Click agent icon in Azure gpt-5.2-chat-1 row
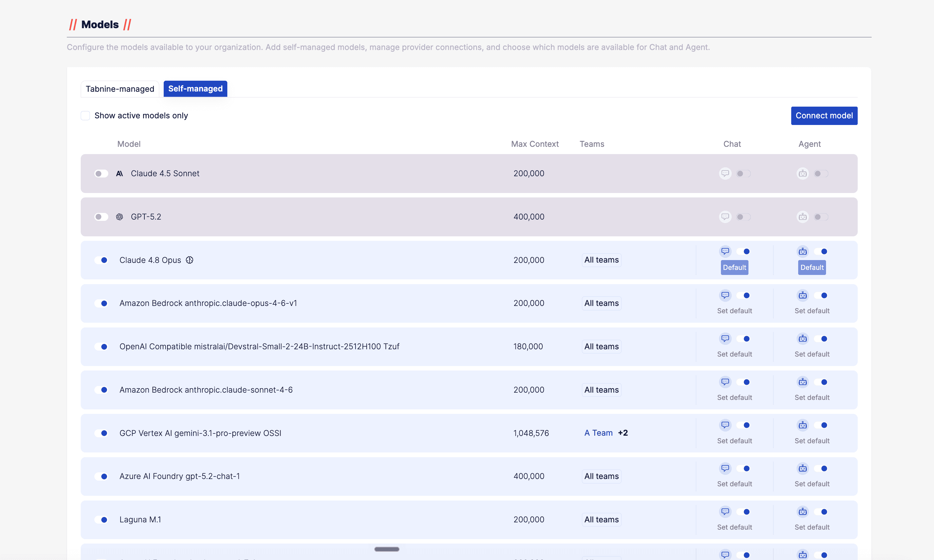This screenshot has height=560, width=934. (803, 468)
